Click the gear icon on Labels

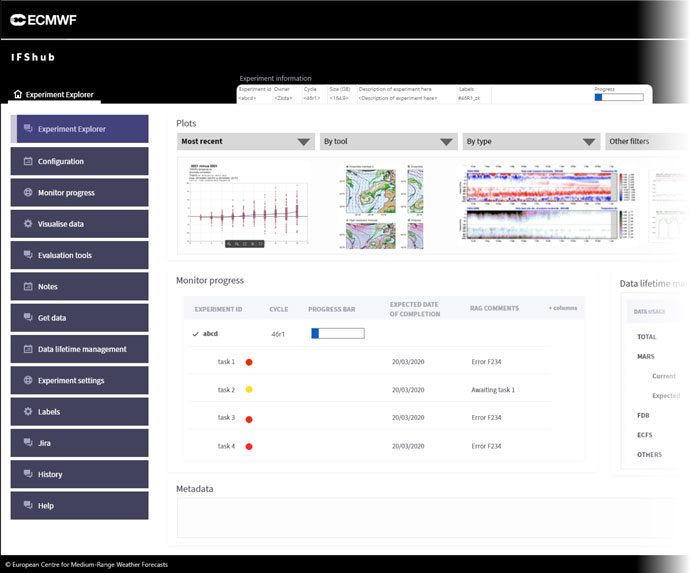point(28,411)
